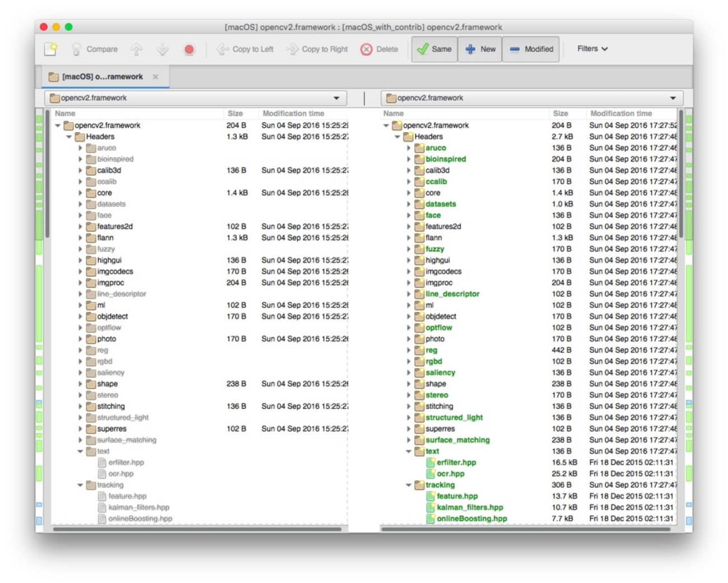The image size is (728, 583).
Task: Open the left pane opencv2.framework folder dropdown
Action: pyautogui.click(x=336, y=98)
